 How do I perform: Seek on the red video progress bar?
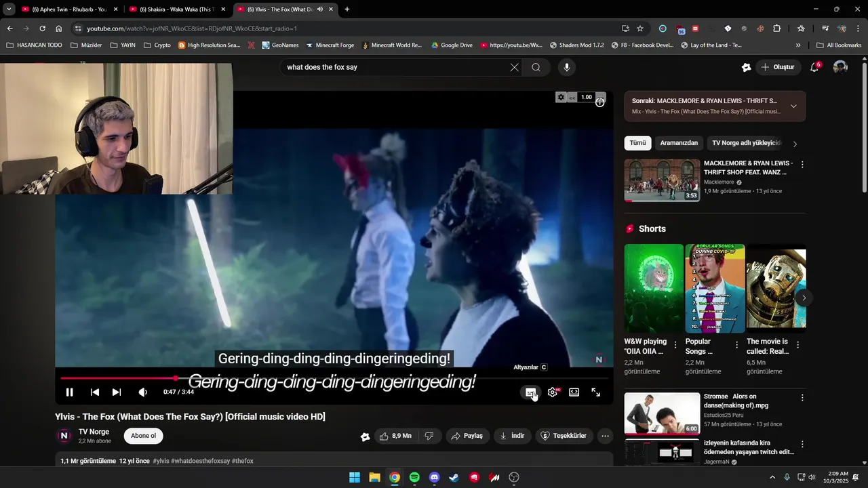tap(334, 378)
